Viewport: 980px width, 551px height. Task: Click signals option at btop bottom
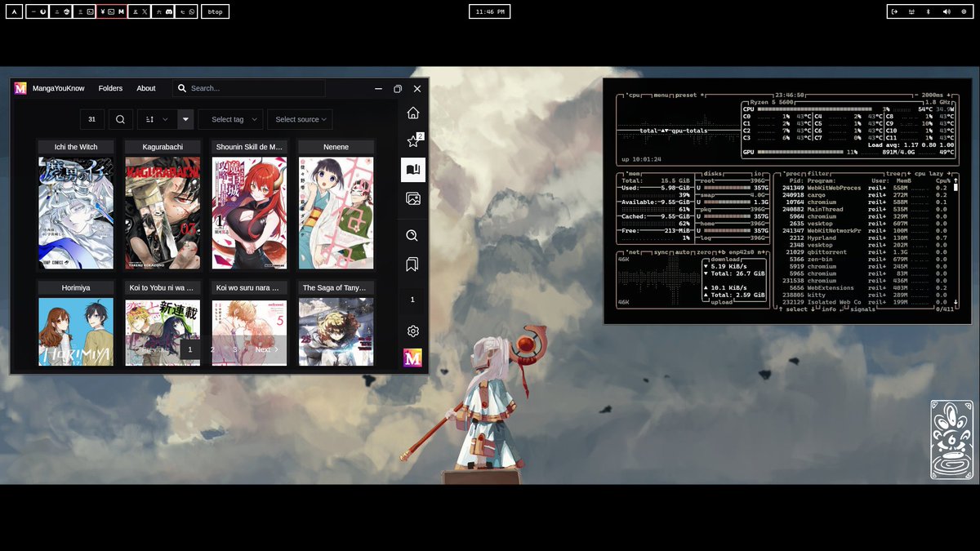click(x=862, y=309)
